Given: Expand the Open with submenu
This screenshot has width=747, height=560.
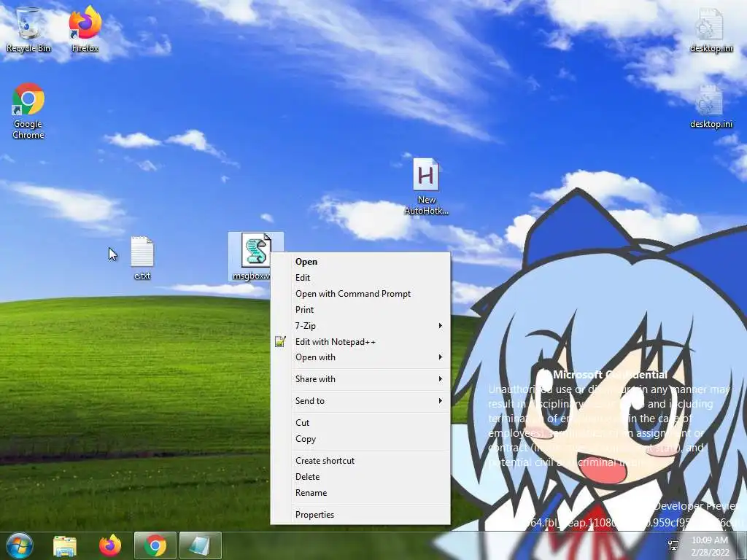Looking at the screenshot, I should click(x=360, y=357).
